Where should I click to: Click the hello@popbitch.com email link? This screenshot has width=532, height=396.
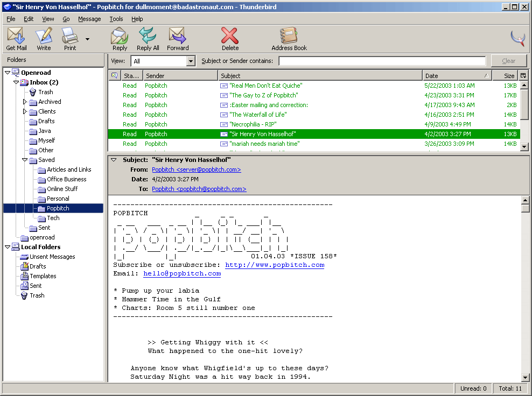click(182, 274)
